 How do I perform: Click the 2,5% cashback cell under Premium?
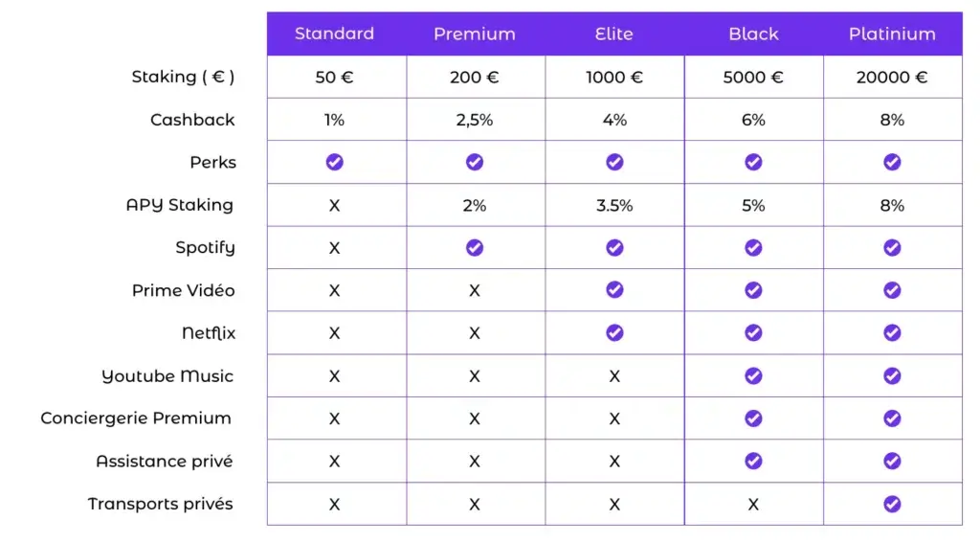click(x=475, y=120)
